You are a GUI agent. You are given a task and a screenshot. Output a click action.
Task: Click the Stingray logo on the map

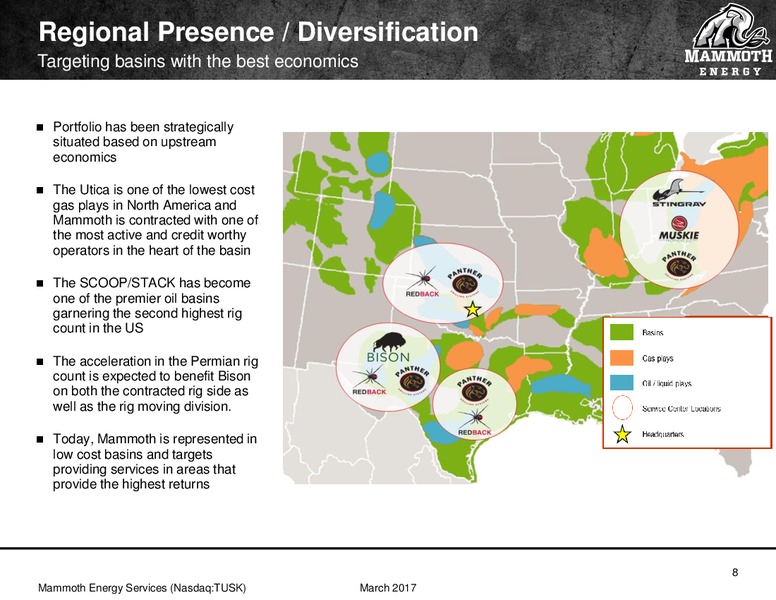point(678,194)
